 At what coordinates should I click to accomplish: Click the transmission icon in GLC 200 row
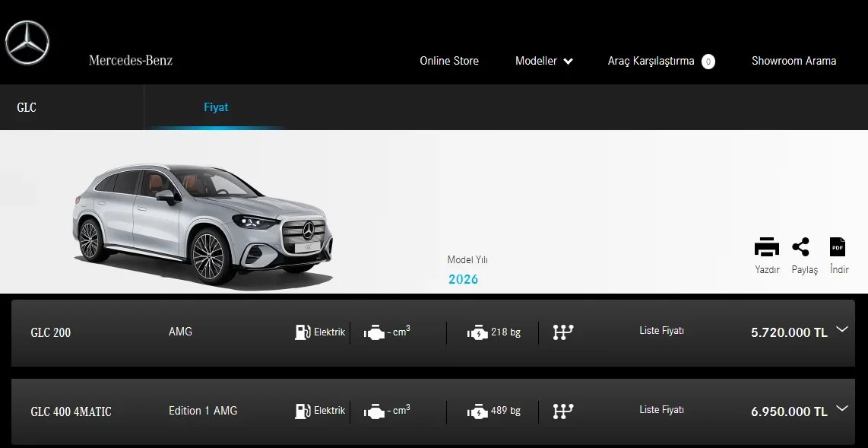point(563,332)
